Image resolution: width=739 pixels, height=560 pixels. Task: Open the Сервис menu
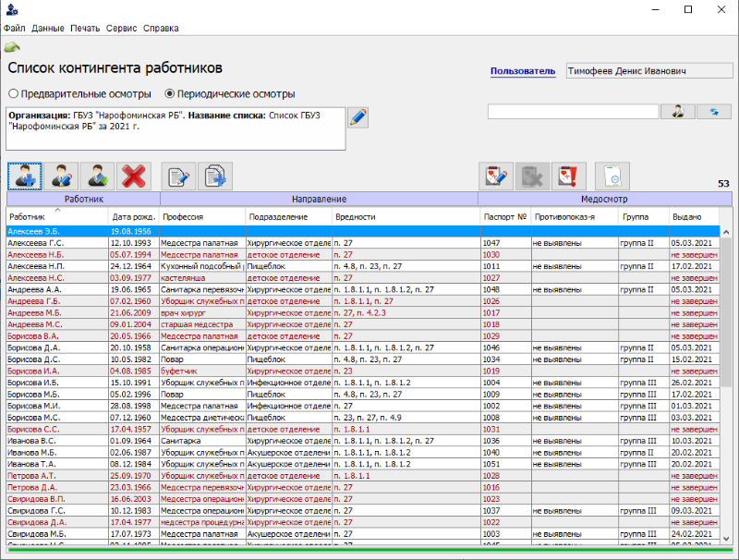pyautogui.click(x=122, y=28)
